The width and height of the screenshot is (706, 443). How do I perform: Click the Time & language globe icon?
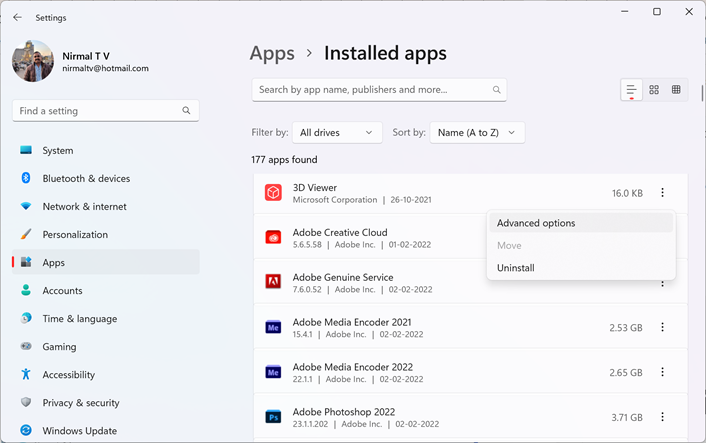(26, 318)
